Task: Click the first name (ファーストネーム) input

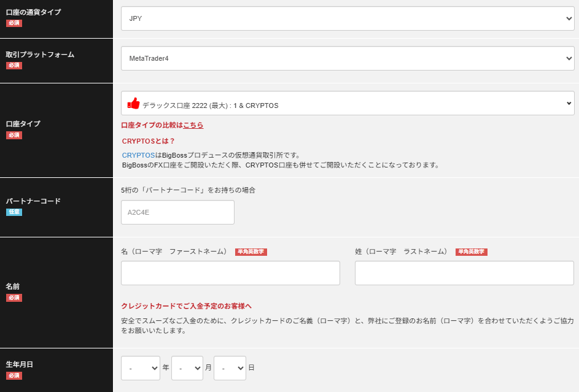Action: [230, 273]
